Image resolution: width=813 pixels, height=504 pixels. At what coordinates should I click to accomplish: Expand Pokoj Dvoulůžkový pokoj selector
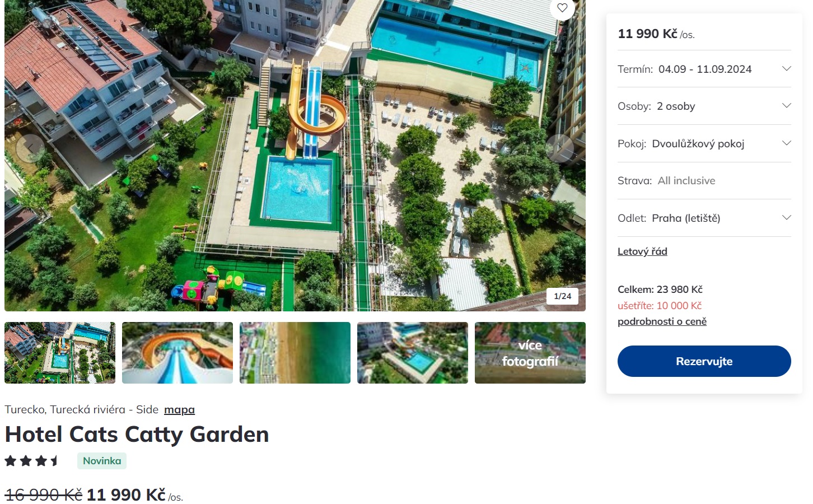[x=704, y=143]
